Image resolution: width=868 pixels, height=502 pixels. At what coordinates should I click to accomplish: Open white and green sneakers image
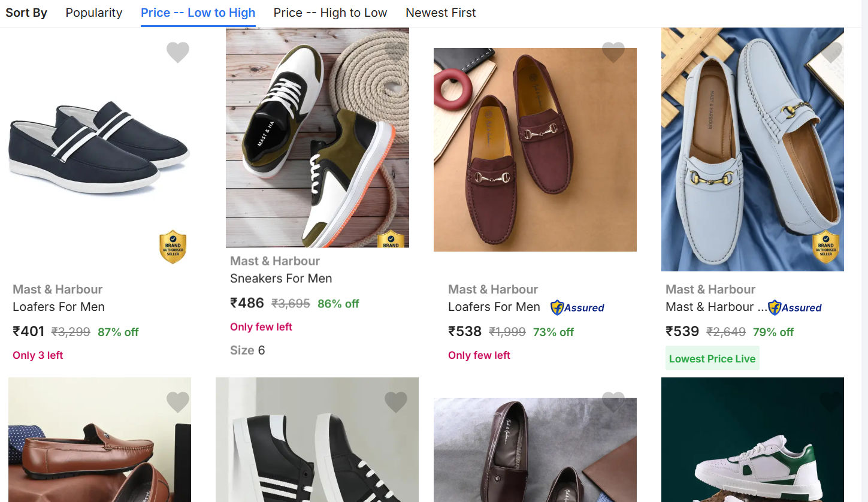pyautogui.click(x=752, y=440)
